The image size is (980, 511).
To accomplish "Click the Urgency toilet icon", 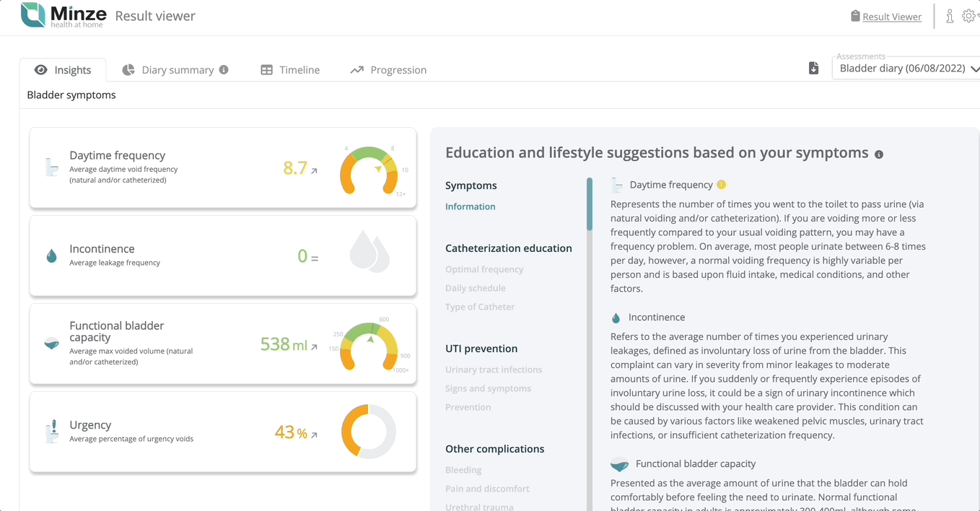I will (x=52, y=431).
